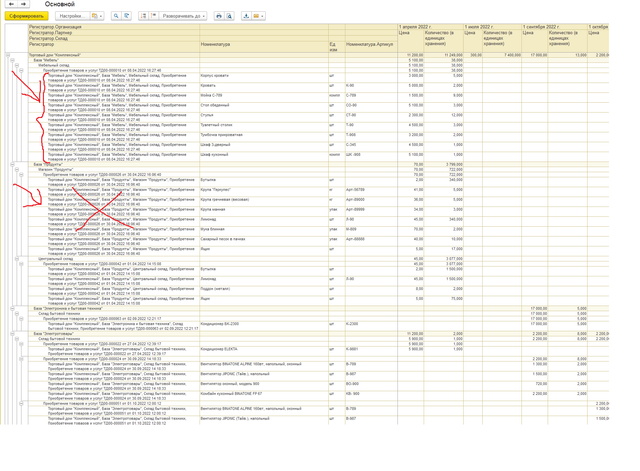Image resolution: width=640 pixels, height=471 pixels.
Task: Collapse the База "Продукты" group
Action: click(x=12, y=164)
